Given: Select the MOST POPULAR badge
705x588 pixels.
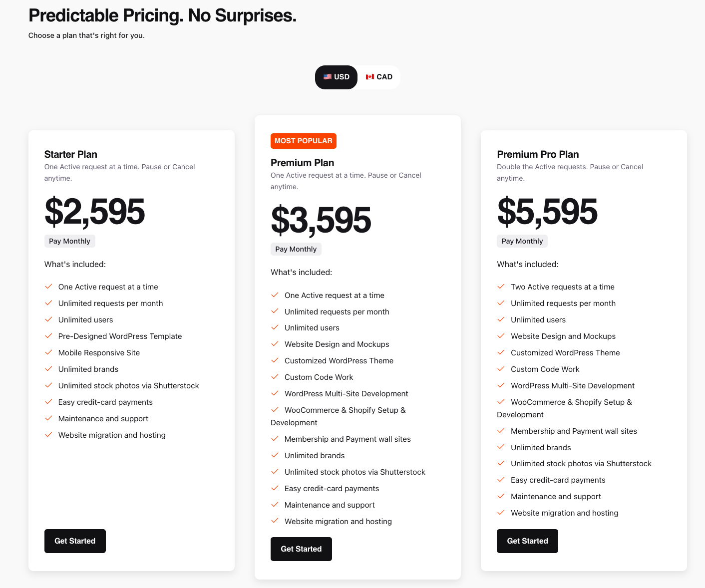Looking at the screenshot, I should tap(303, 141).
